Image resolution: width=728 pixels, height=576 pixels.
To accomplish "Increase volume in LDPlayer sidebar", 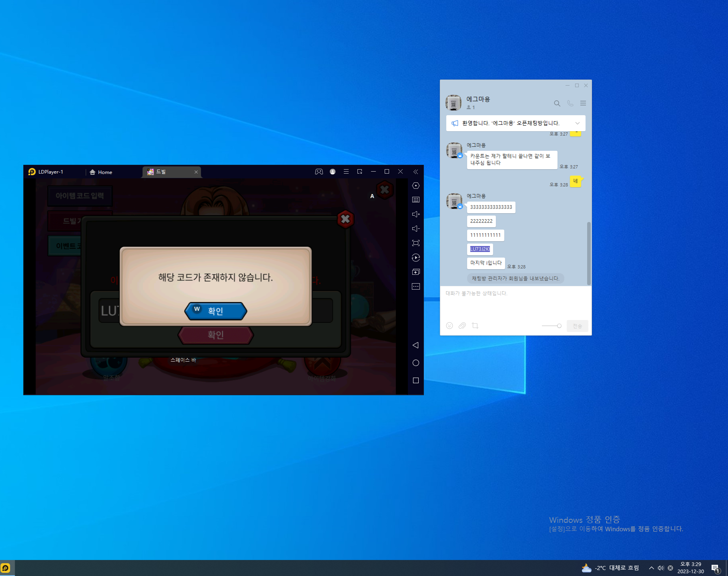I will 416,214.
